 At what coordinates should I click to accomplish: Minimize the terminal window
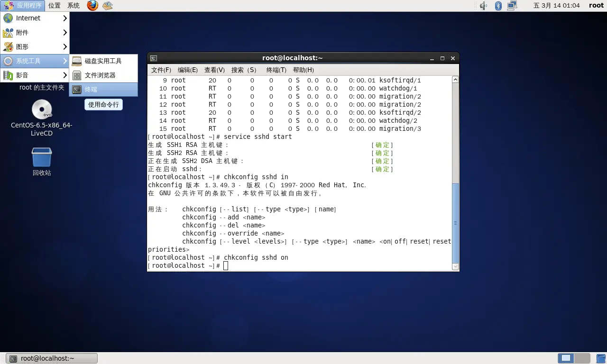point(432,58)
